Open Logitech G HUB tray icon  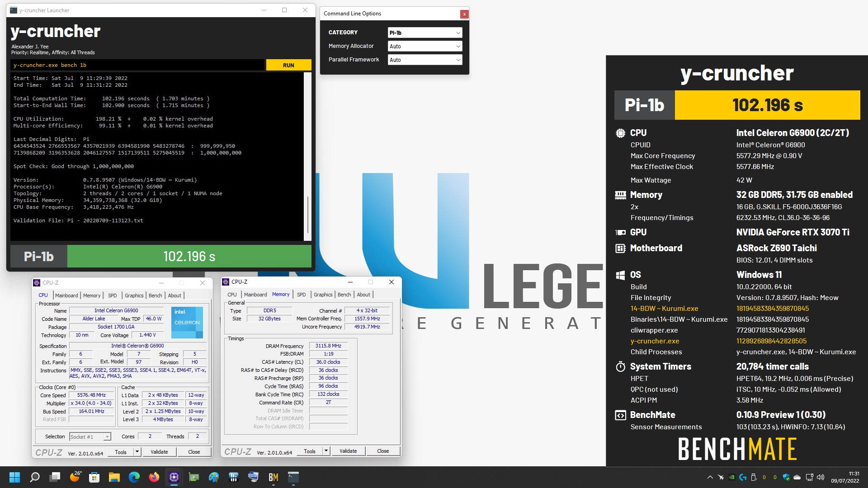pyautogui.click(x=742, y=477)
